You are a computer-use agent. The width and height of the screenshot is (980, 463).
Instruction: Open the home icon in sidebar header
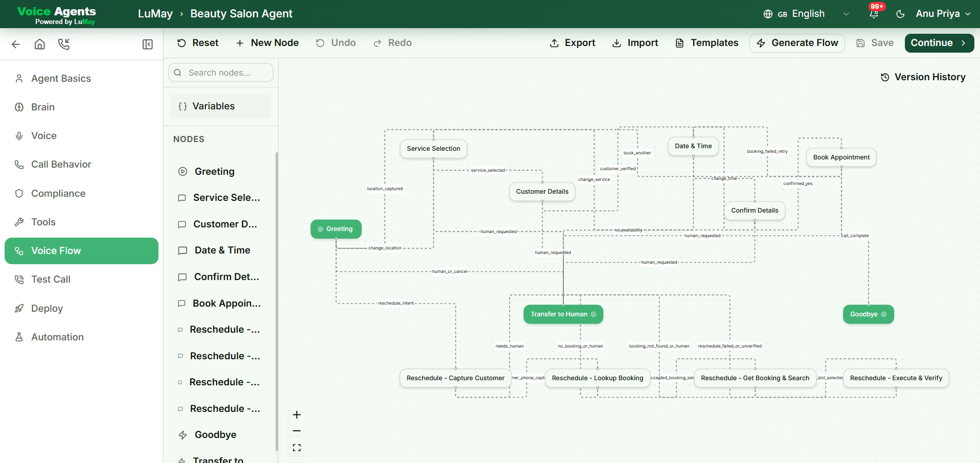[x=40, y=44]
